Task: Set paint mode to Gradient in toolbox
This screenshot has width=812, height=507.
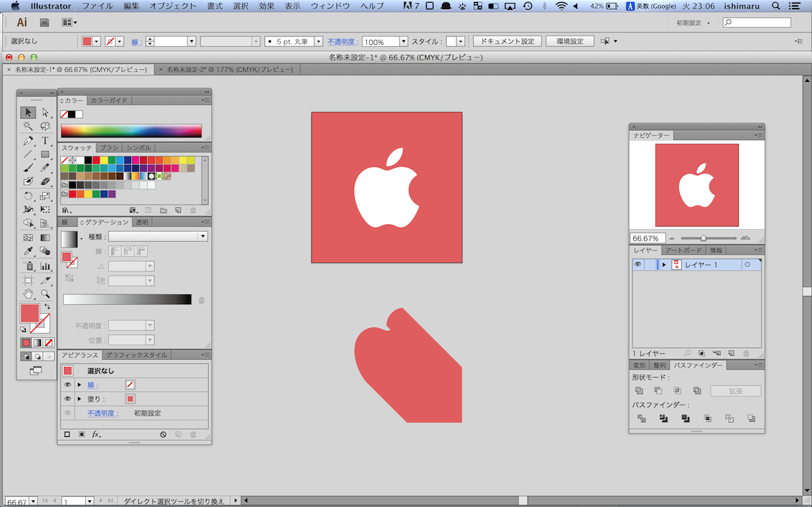Action: point(38,343)
